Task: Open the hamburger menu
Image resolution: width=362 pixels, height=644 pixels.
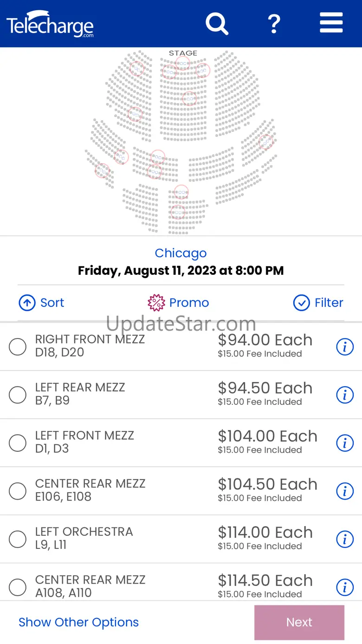Action: click(x=331, y=23)
